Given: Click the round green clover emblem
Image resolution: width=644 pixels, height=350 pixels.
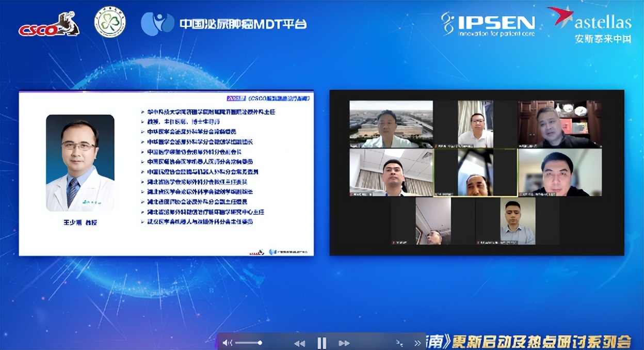Looking at the screenshot, I should coord(110,22).
